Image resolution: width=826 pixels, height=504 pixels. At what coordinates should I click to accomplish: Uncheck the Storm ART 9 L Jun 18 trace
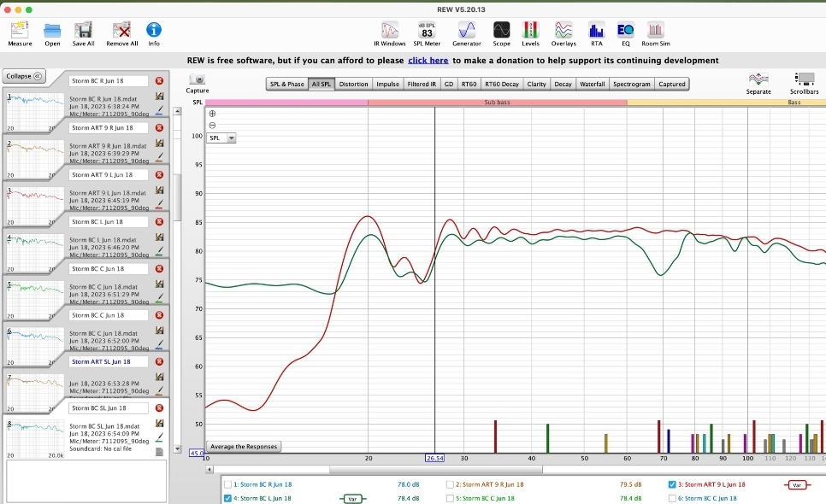point(673,484)
